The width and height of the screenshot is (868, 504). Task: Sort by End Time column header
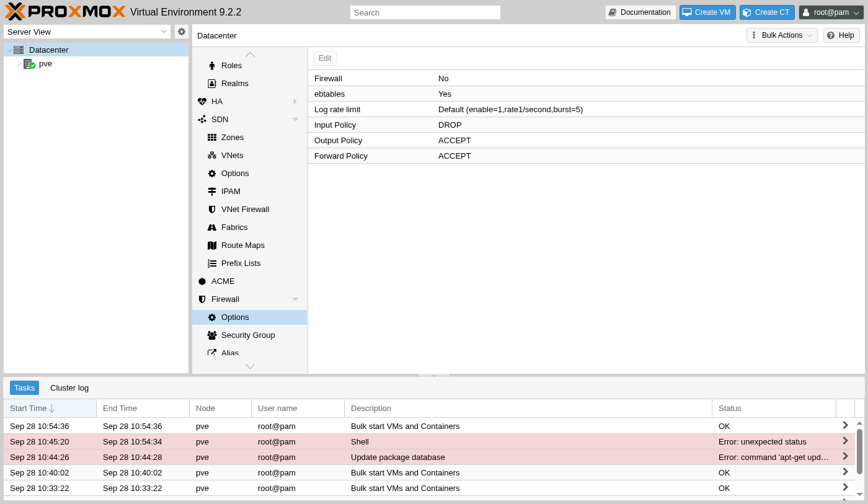(x=143, y=408)
